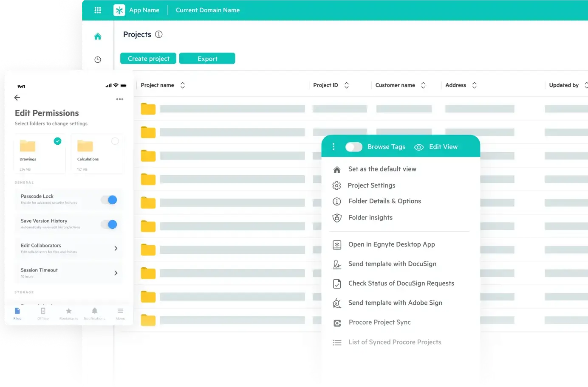Sort by Customer name column arrows

tap(423, 85)
